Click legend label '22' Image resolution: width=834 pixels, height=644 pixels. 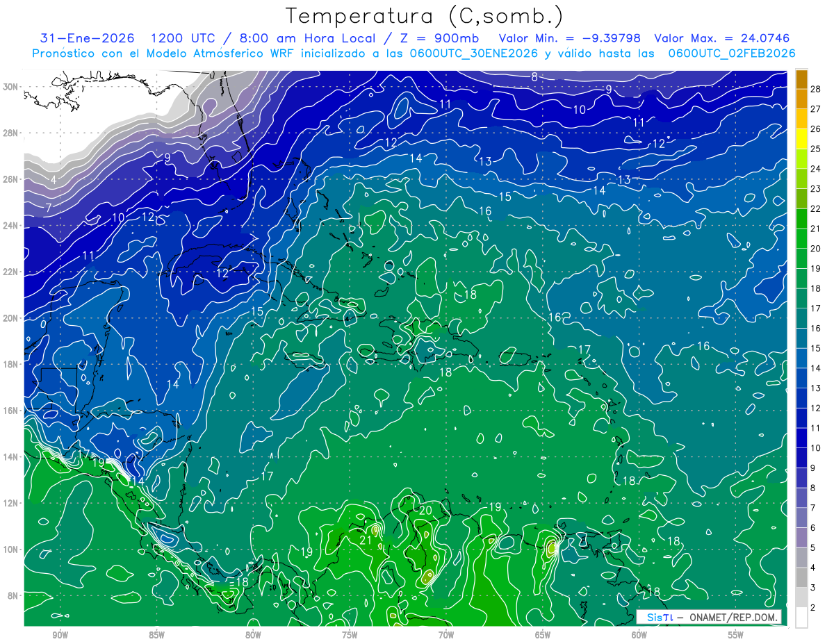point(816,208)
